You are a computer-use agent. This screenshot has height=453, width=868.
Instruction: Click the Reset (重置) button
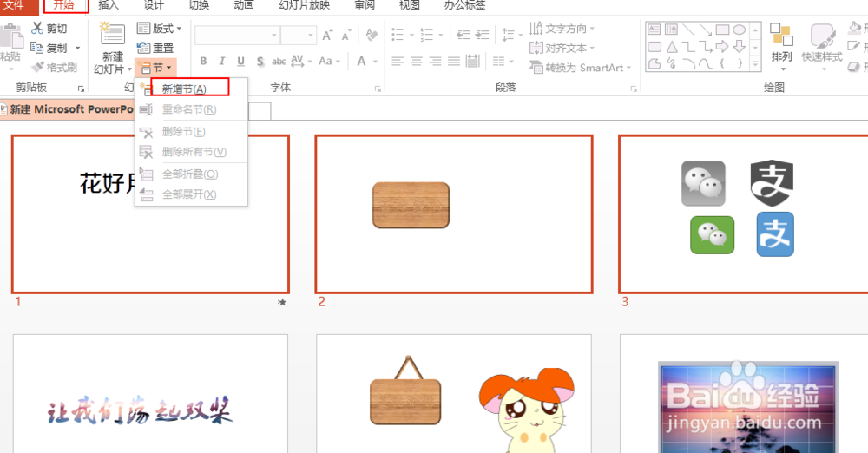click(x=155, y=49)
